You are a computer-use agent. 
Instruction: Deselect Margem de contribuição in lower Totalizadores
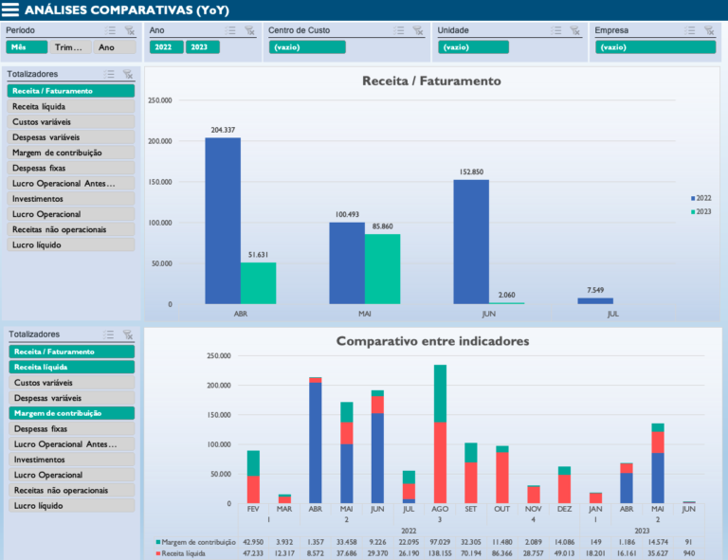71,413
